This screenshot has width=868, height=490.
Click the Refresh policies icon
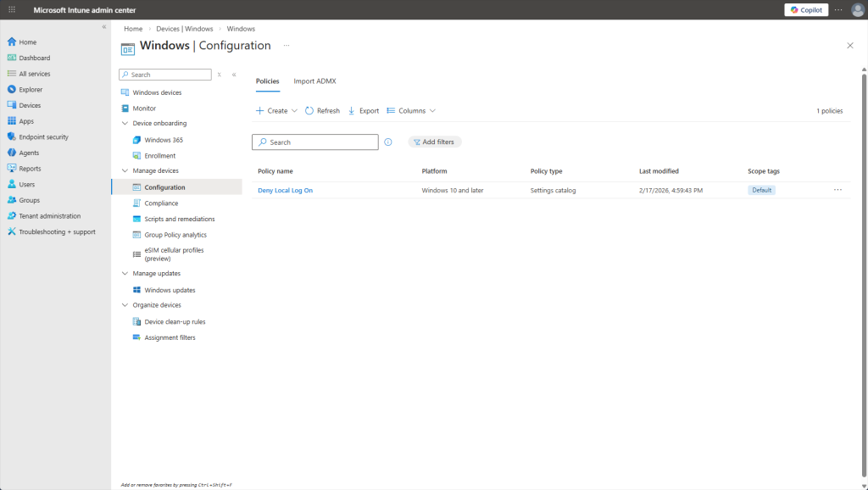(x=309, y=111)
